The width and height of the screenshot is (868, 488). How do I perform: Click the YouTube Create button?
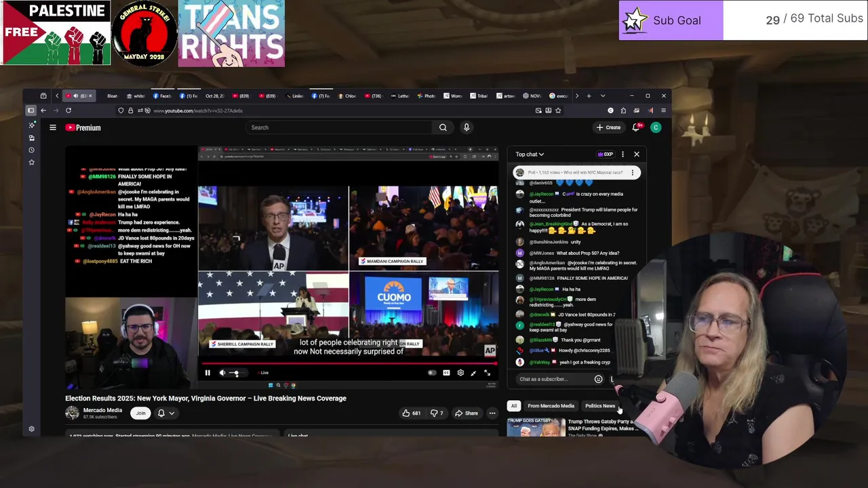pos(608,127)
